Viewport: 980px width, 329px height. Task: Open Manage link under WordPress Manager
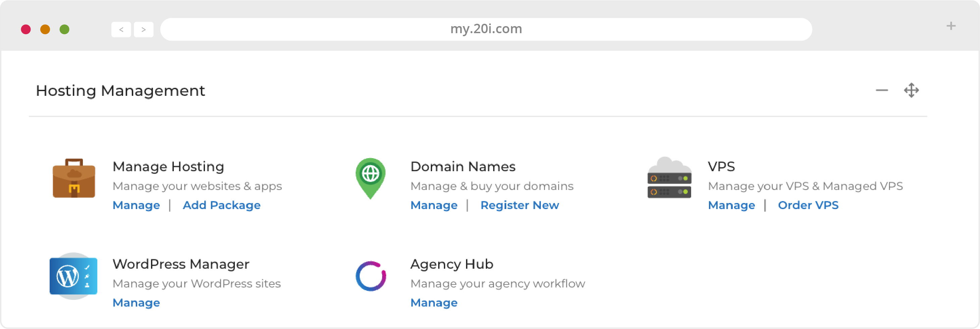[x=136, y=303]
